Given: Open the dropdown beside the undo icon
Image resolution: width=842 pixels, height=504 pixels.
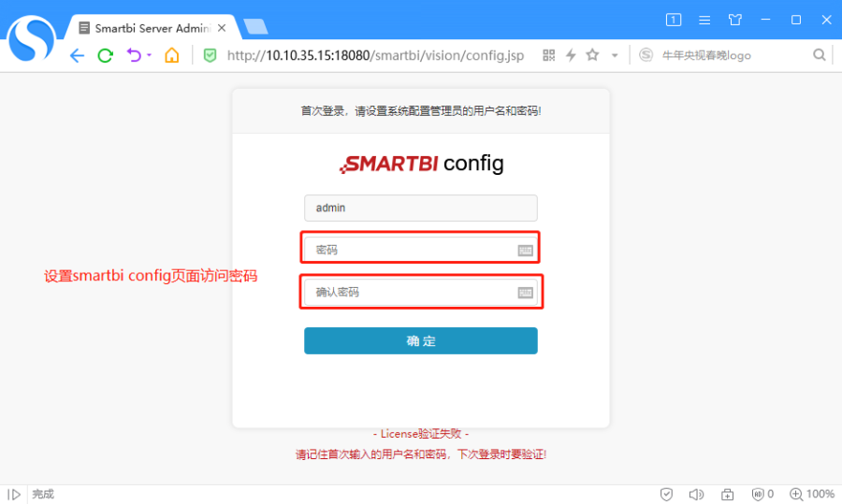Looking at the screenshot, I should click(x=149, y=55).
